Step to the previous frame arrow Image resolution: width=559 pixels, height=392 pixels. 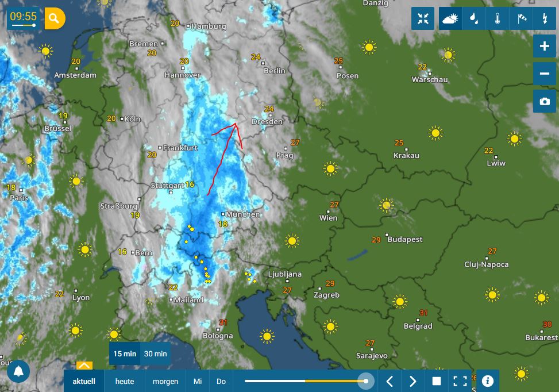[390, 381]
